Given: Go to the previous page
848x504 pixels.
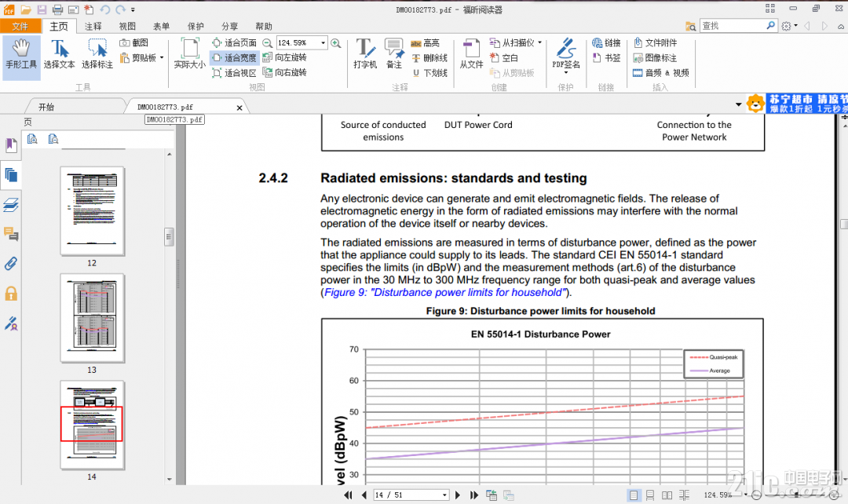Looking at the screenshot, I should click(364, 495).
